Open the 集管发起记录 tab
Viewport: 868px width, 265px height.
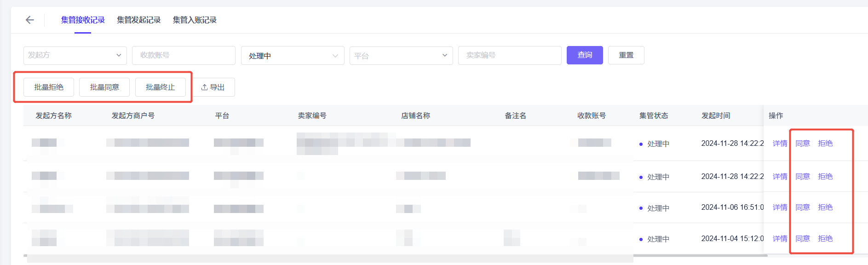(138, 20)
